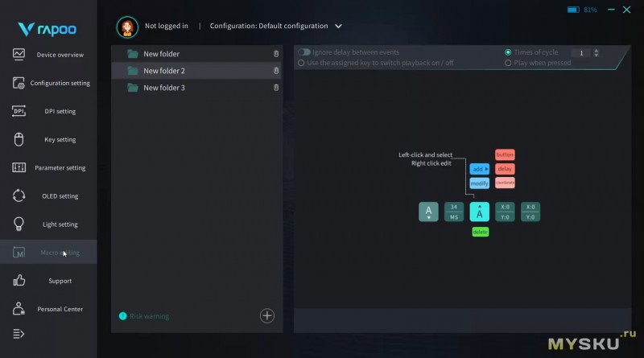Screen dimensions: 644x358
Task: Select the Play when pressed option
Action: pyautogui.click(x=508, y=63)
